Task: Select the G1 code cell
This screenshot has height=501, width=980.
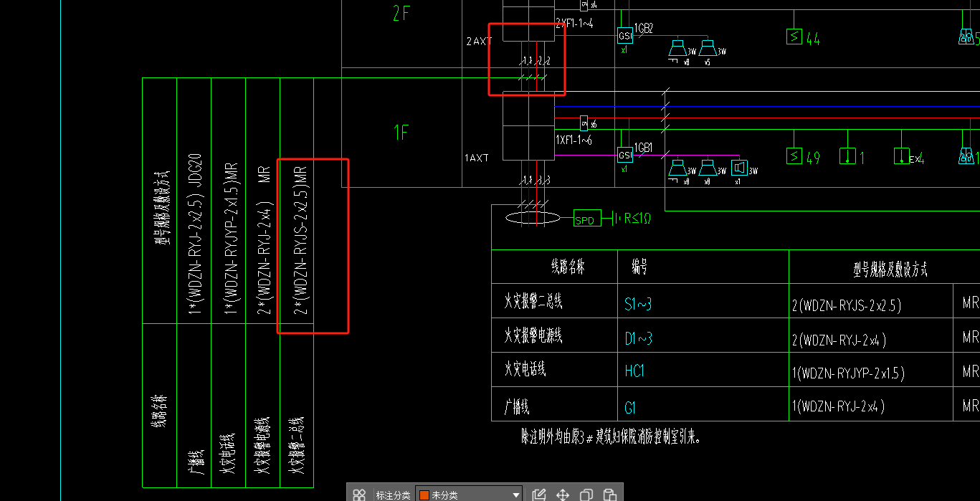Action: 630,408
